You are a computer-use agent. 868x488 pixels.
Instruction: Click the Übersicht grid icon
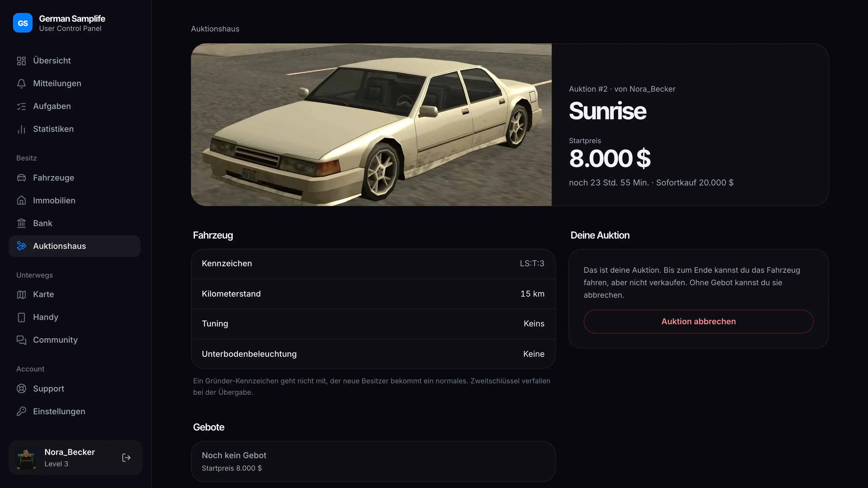21,61
